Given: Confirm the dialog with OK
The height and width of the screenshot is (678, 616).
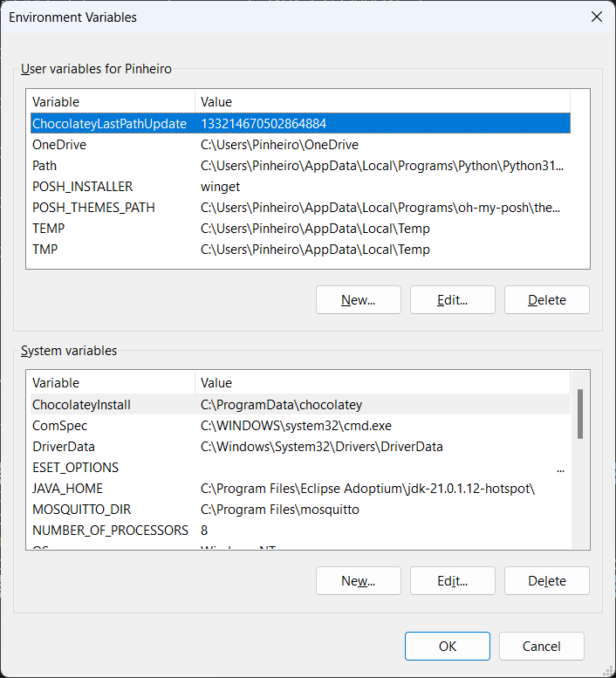Looking at the screenshot, I should coord(448,646).
